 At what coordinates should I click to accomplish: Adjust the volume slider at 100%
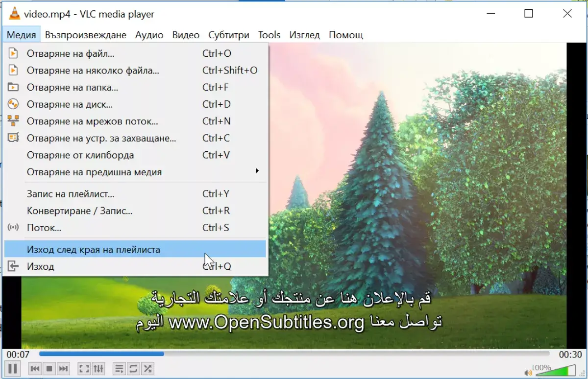point(556,370)
